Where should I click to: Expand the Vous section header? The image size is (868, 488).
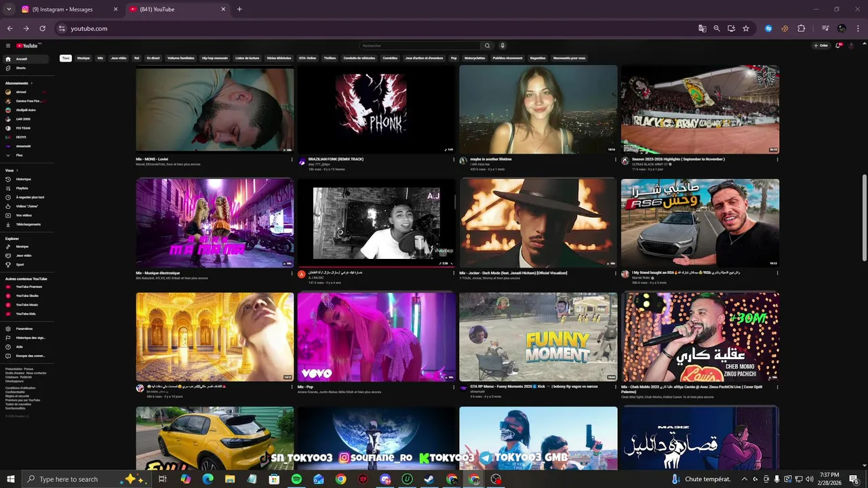pos(11,170)
